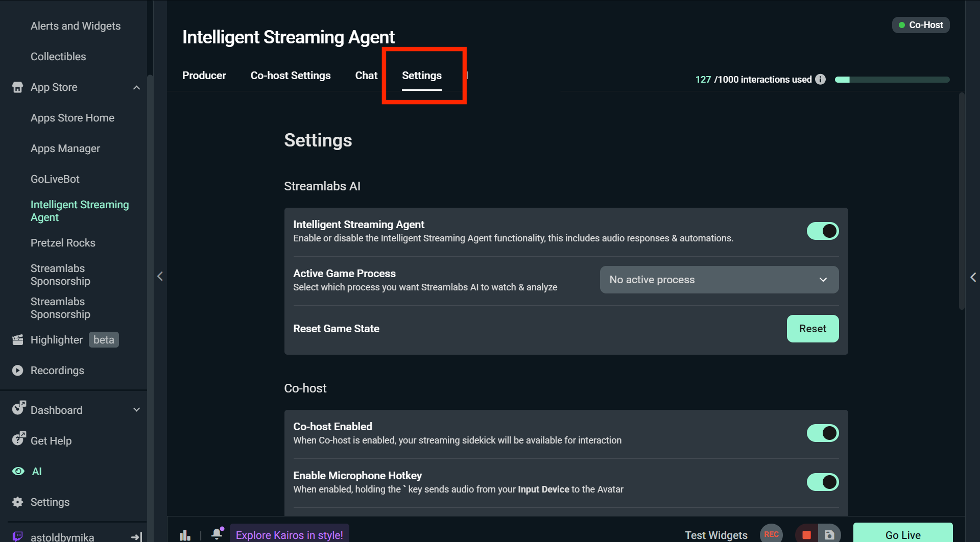Disable the Microphone Hotkey
The height and width of the screenshot is (542, 980).
822,482
